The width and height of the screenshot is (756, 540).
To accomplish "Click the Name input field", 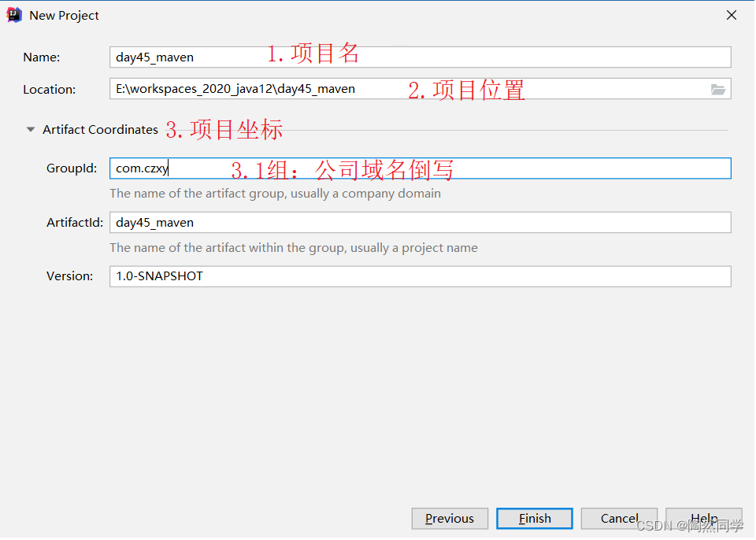I will click(x=420, y=57).
